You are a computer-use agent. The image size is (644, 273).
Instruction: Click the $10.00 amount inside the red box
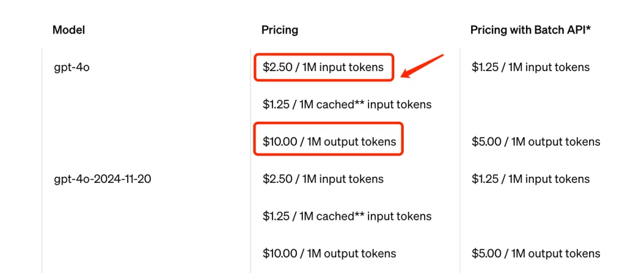[279, 142]
